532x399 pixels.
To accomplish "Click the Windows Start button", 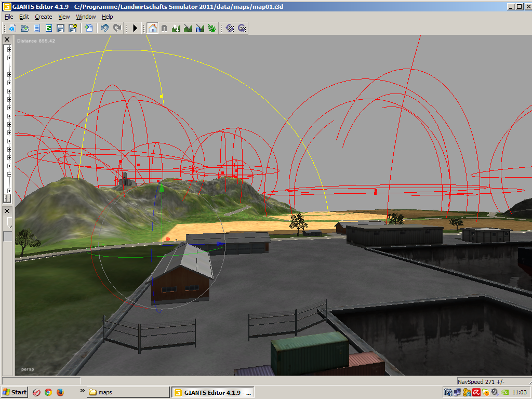I will (15, 392).
